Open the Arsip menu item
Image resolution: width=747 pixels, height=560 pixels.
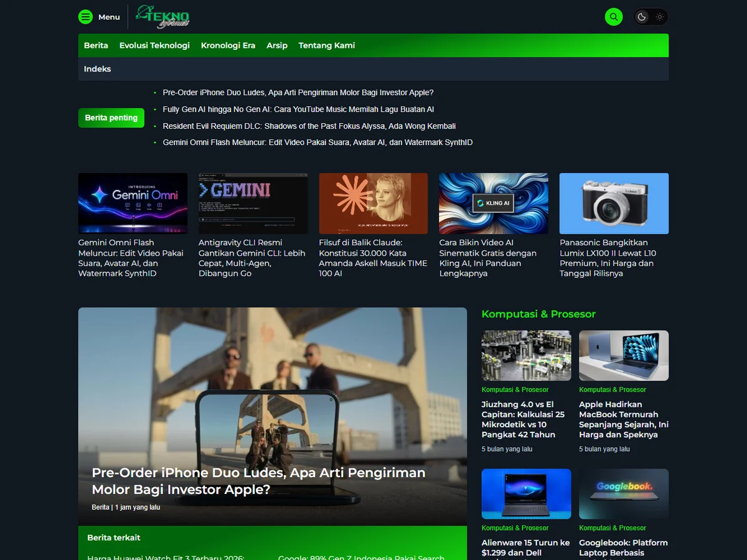point(277,45)
